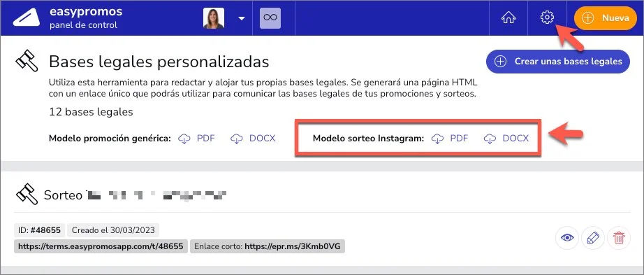This screenshot has height=275, width=644.
Task: Click the infinity plan icon
Action: click(x=270, y=18)
